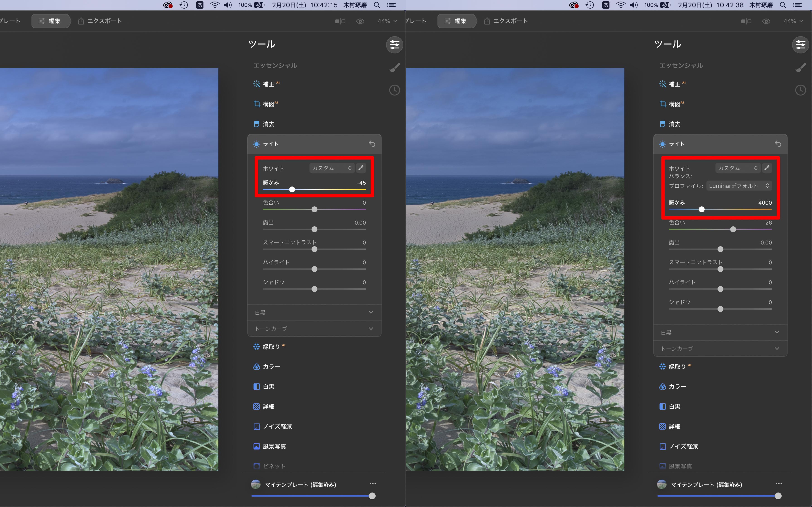812x507 pixels.
Task: Reset the ライト panel with undo arrow
Action: point(372,144)
